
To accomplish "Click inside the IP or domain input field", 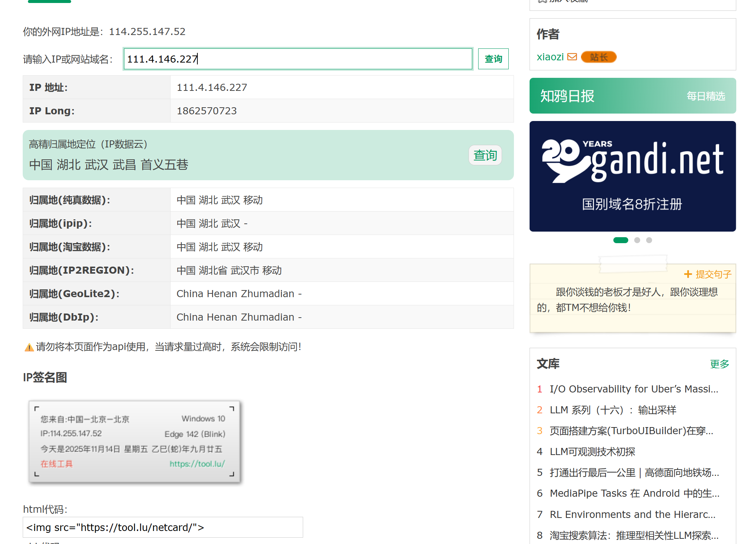I will click(x=298, y=59).
